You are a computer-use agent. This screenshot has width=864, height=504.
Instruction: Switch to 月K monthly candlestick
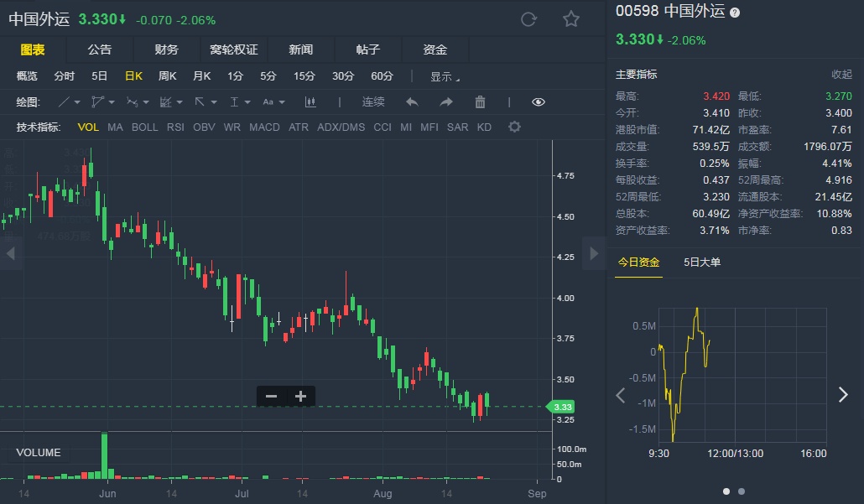point(201,76)
